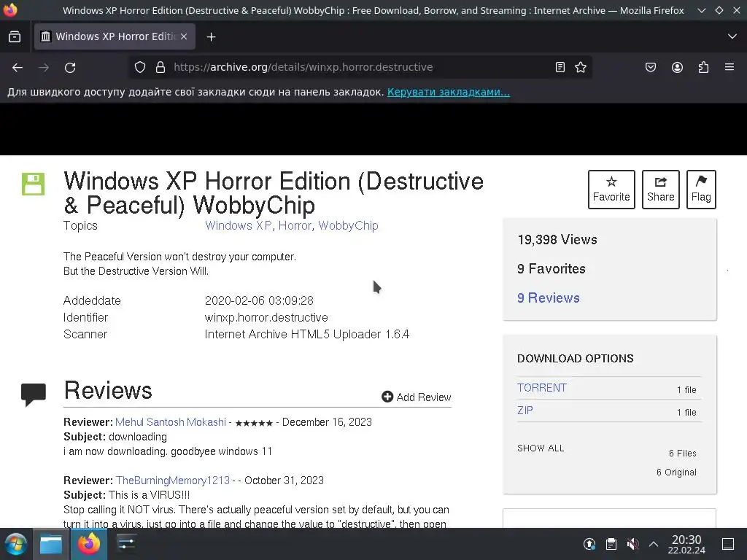
Task: Bookmark this page with the star icon
Action: click(581, 67)
